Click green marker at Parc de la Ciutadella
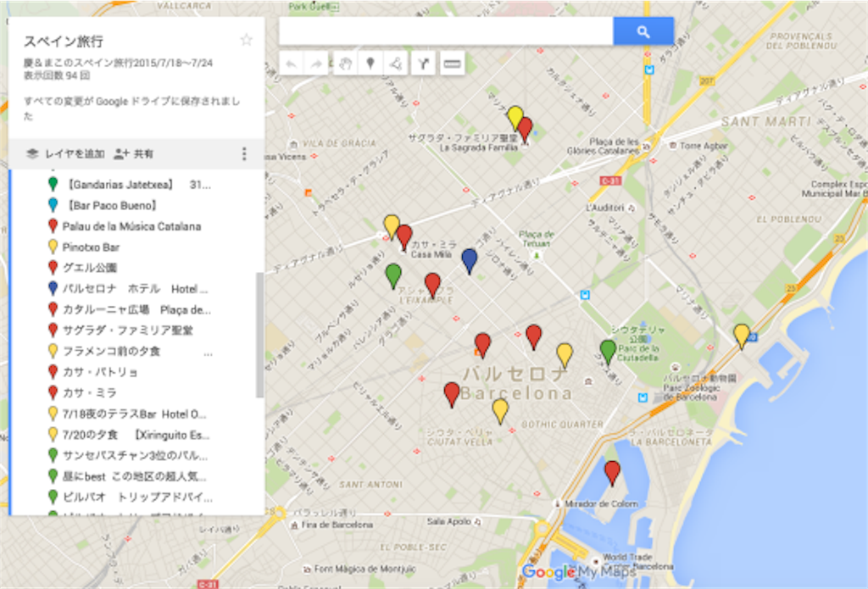The height and width of the screenshot is (589, 868). pyautogui.click(x=609, y=352)
